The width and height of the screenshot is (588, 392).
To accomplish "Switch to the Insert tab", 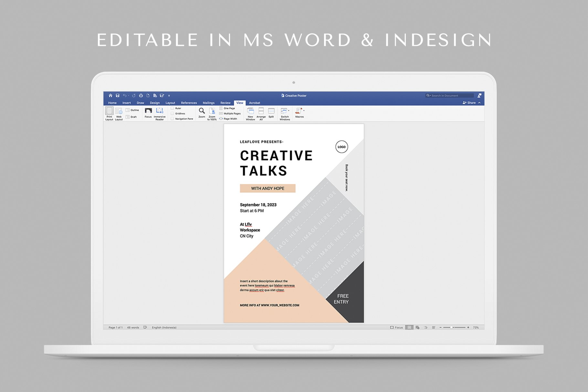I will (127, 103).
